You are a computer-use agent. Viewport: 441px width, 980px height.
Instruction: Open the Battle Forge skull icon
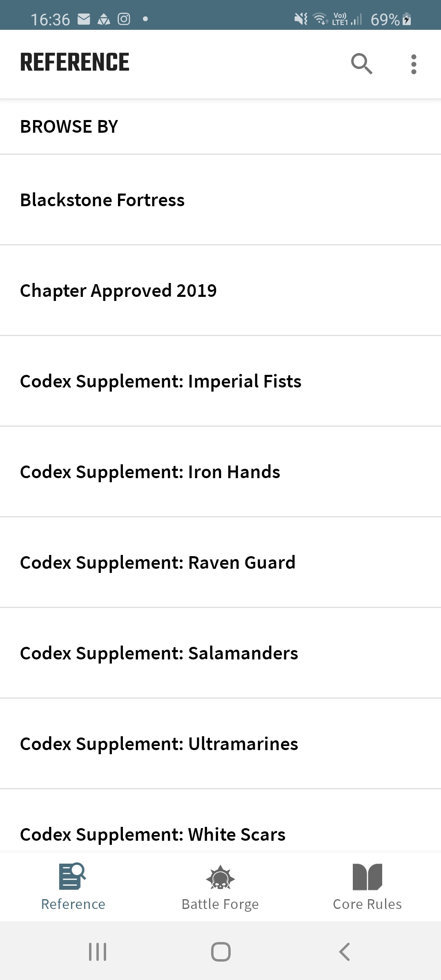220,878
